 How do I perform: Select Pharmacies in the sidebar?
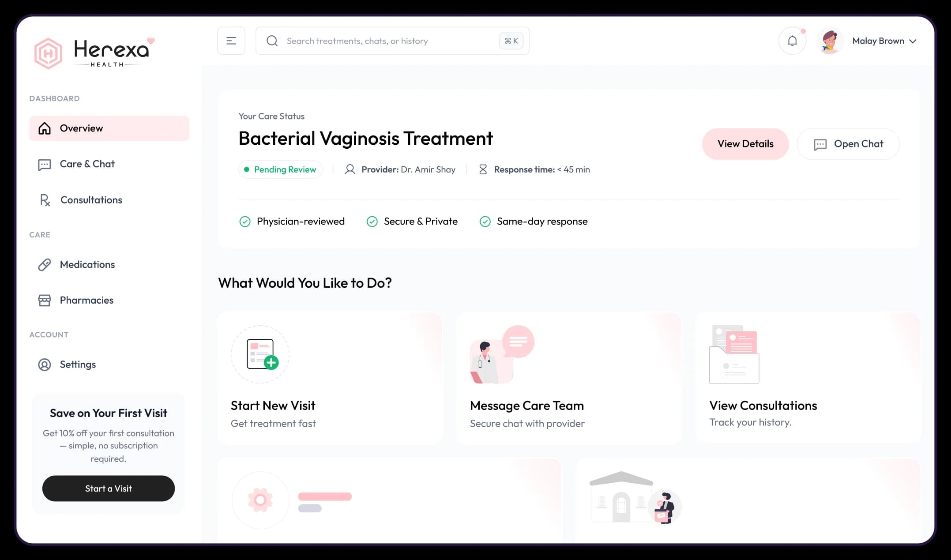(x=109, y=300)
